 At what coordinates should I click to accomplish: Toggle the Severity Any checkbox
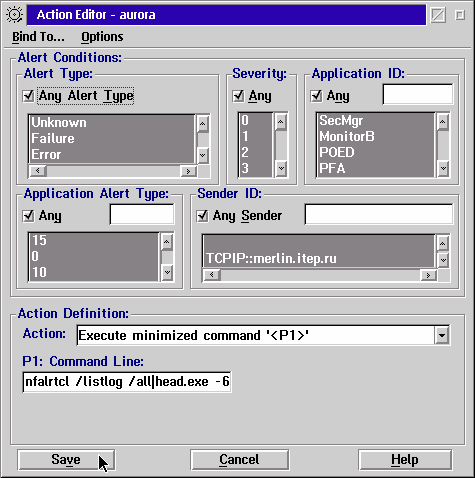[x=238, y=96]
